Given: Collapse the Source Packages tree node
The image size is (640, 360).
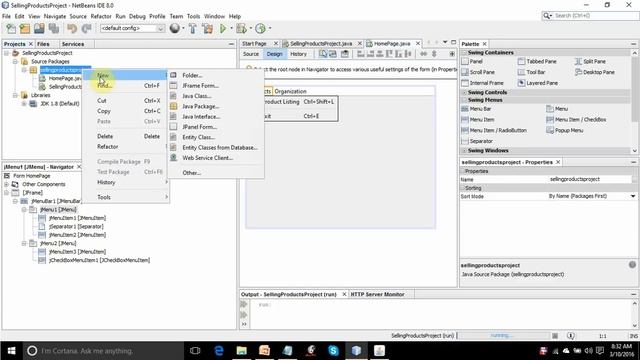Looking at the screenshot, I should point(15,62).
